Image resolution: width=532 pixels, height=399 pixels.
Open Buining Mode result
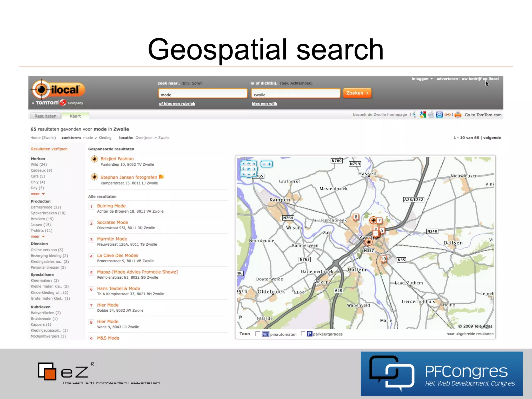(111, 206)
